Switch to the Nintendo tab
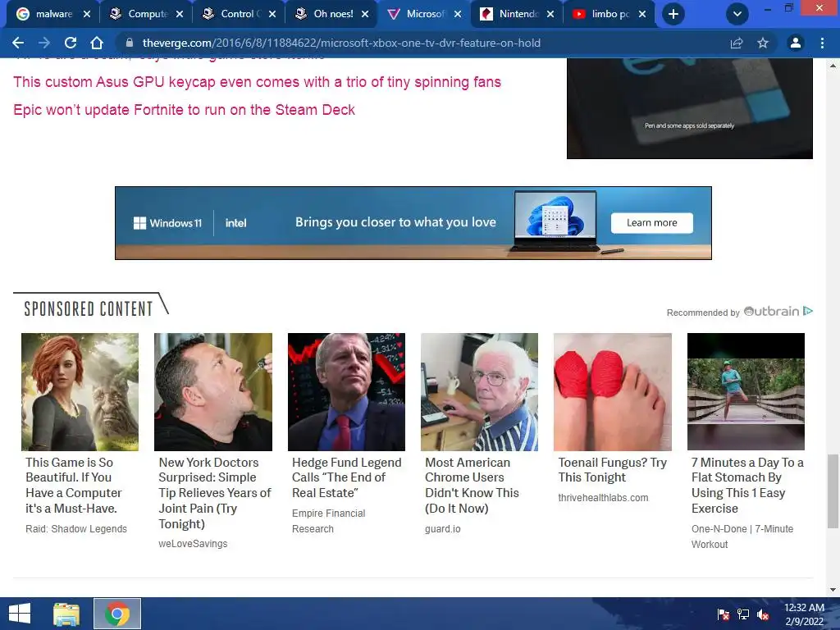This screenshot has width=840, height=630. (510, 14)
